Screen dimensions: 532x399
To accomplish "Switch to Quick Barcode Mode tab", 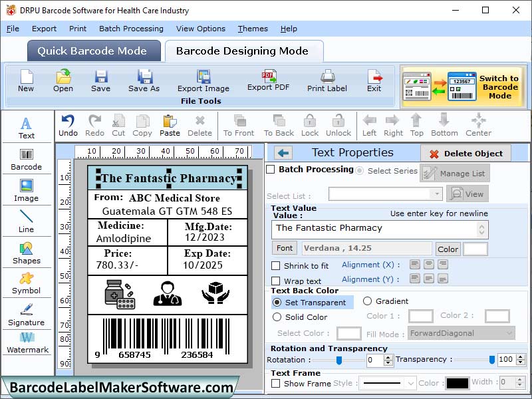I will (92, 50).
